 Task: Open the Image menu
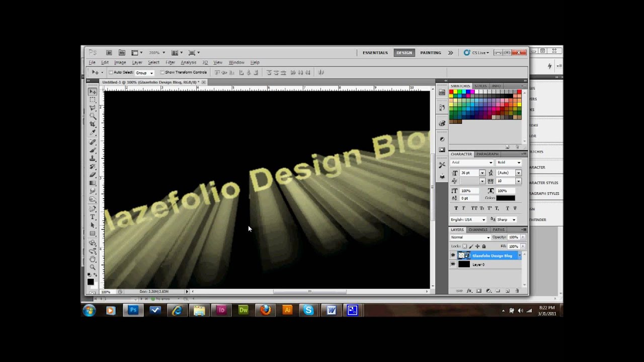120,62
